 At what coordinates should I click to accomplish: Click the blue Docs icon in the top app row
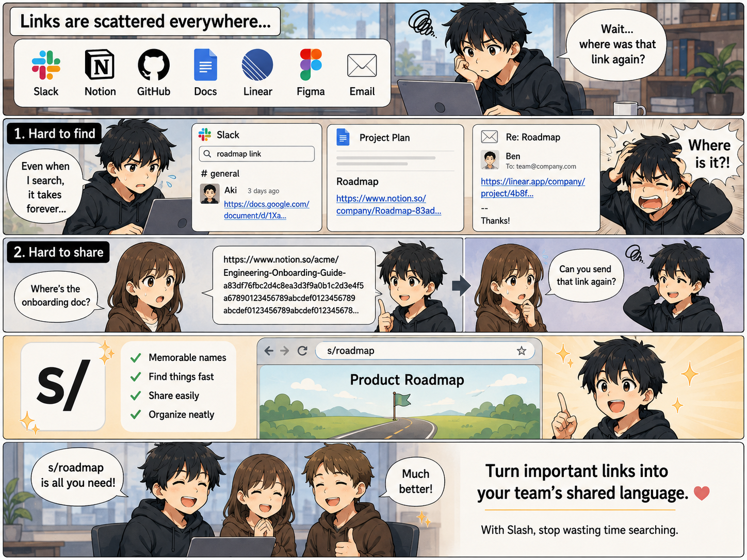pyautogui.click(x=205, y=65)
